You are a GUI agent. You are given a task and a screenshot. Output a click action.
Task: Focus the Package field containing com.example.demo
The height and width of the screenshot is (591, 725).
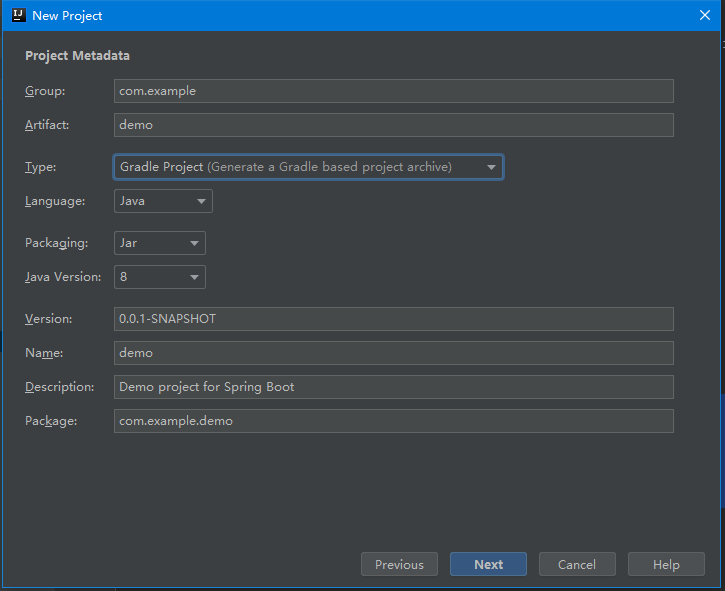[x=393, y=421]
